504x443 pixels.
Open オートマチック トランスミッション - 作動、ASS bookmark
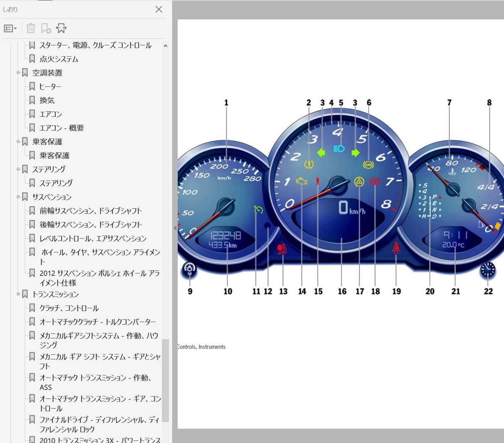coord(96,382)
